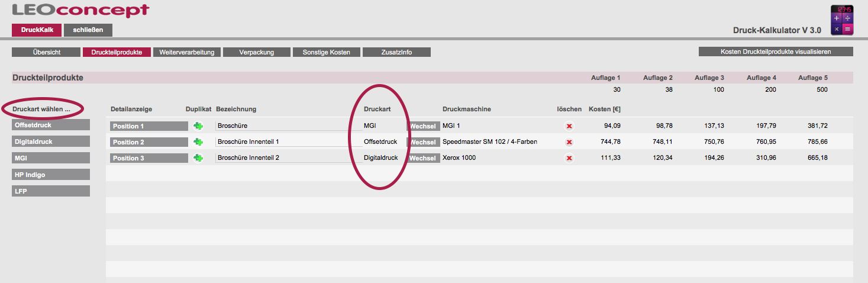Duplicate Position 2 with green plus icon
This screenshot has height=283, width=868.
pyautogui.click(x=198, y=142)
